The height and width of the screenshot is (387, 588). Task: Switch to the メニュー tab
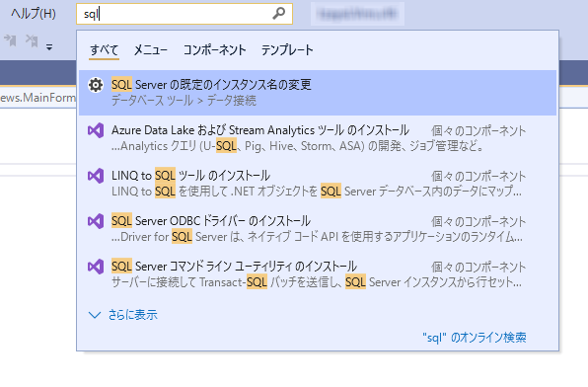pyautogui.click(x=151, y=50)
